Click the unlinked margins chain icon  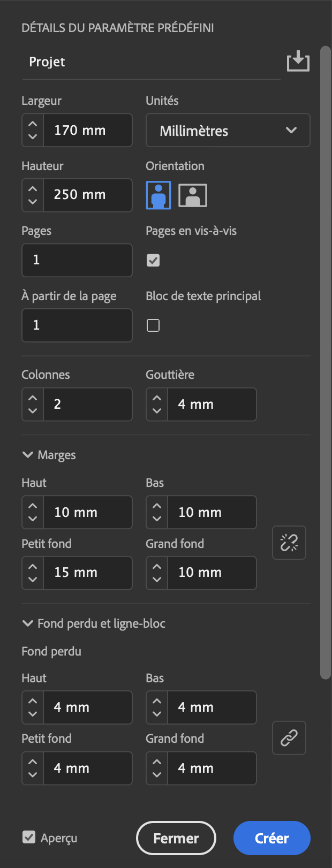[289, 543]
